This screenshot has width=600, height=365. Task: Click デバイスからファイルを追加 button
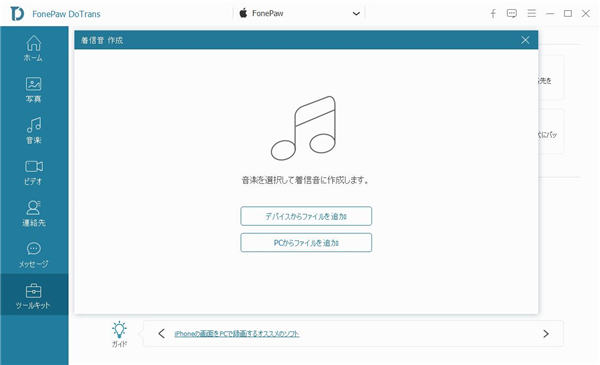pos(306,216)
